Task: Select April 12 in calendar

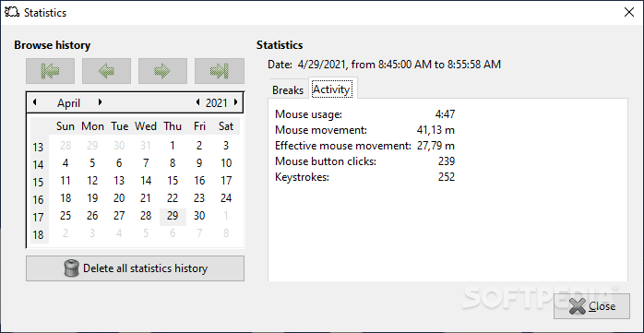Action: (92, 181)
